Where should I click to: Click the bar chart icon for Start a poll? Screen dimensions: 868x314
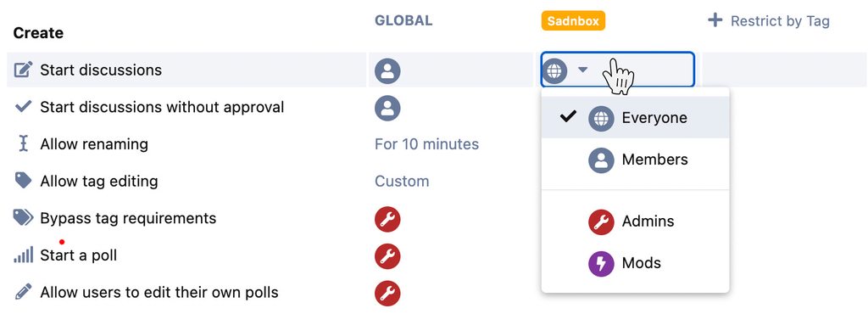pos(23,255)
